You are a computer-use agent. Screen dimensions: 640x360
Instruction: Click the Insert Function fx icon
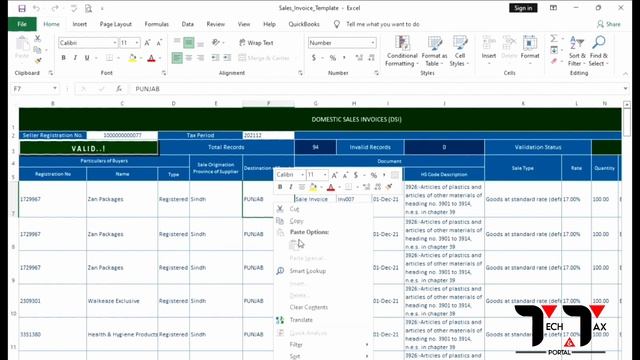pyautogui.click(x=119, y=89)
